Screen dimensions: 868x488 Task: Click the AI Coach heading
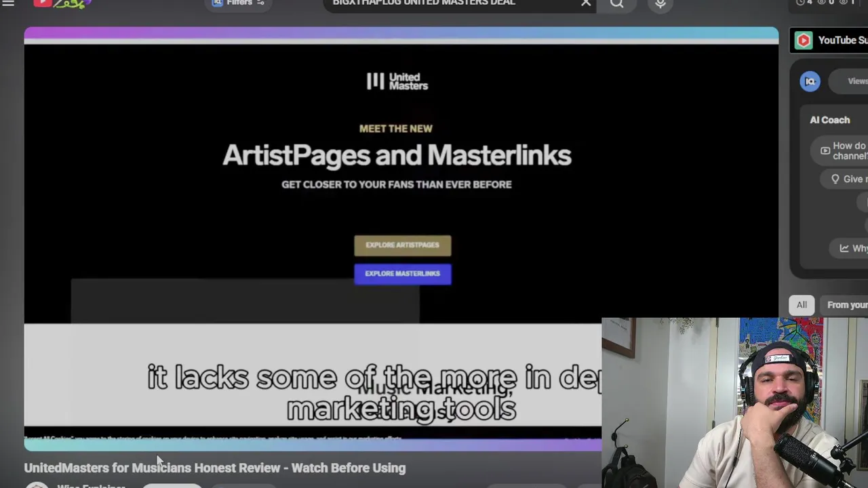(x=829, y=120)
